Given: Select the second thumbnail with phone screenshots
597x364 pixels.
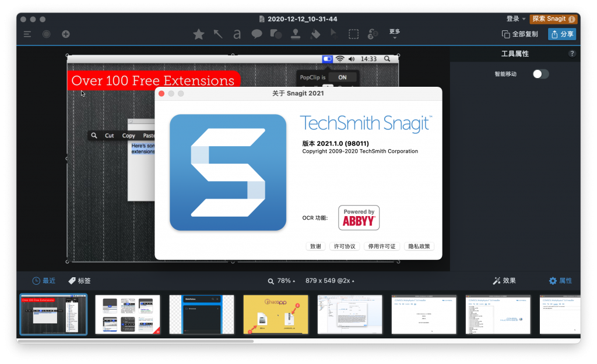Looking at the screenshot, I should click(x=128, y=314).
